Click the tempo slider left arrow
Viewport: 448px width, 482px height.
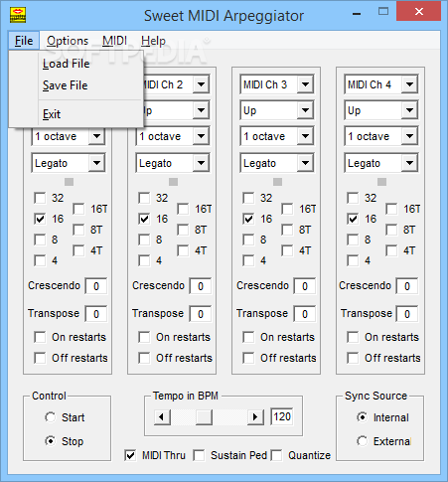point(162,417)
